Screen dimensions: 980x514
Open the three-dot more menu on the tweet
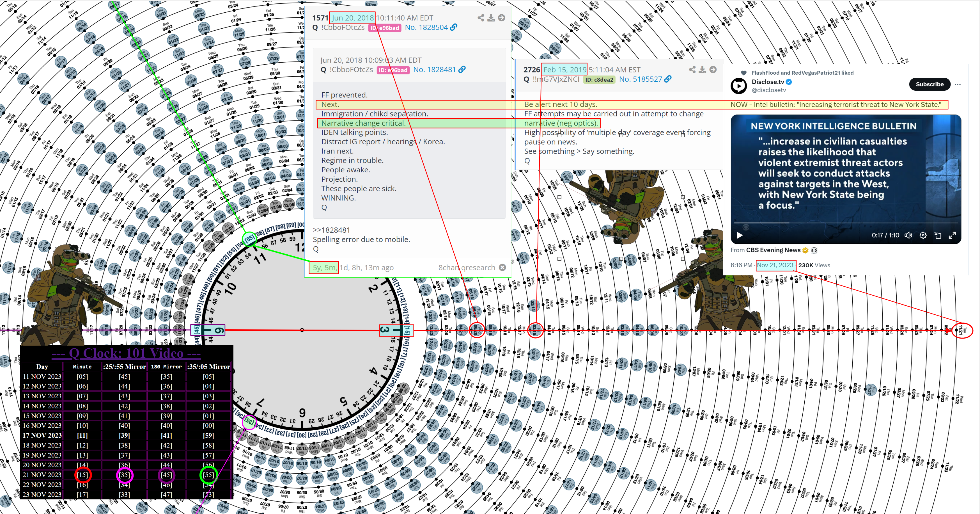coord(958,84)
